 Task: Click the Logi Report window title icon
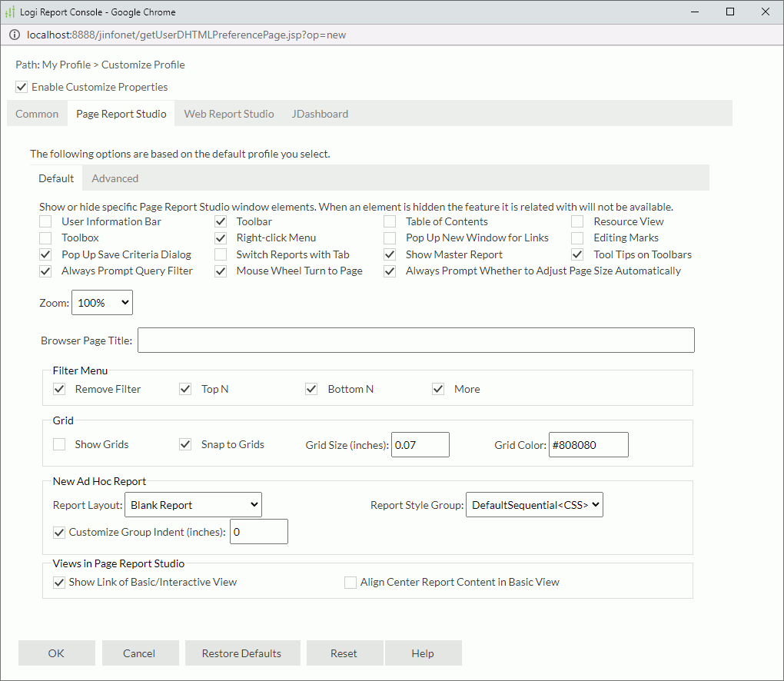pos(11,12)
